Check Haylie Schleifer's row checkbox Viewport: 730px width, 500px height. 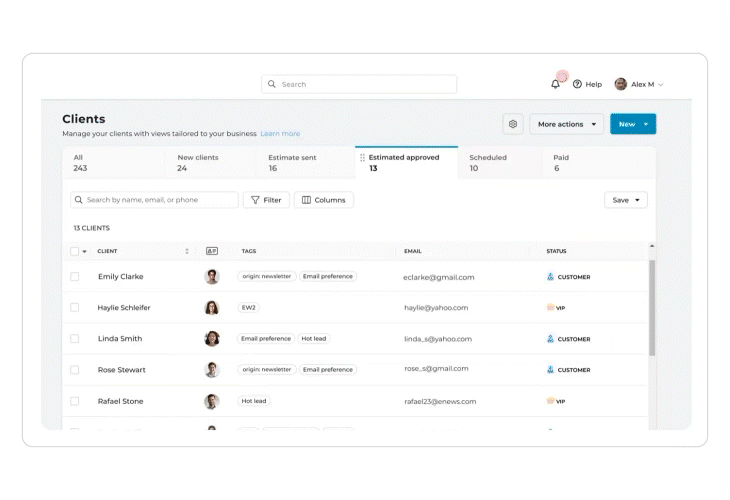[74, 307]
